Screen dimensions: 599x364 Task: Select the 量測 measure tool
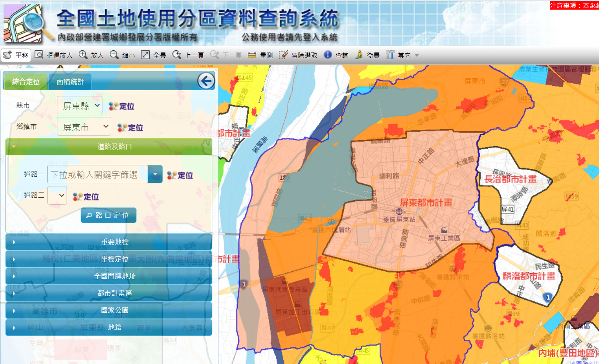(260, 55)
